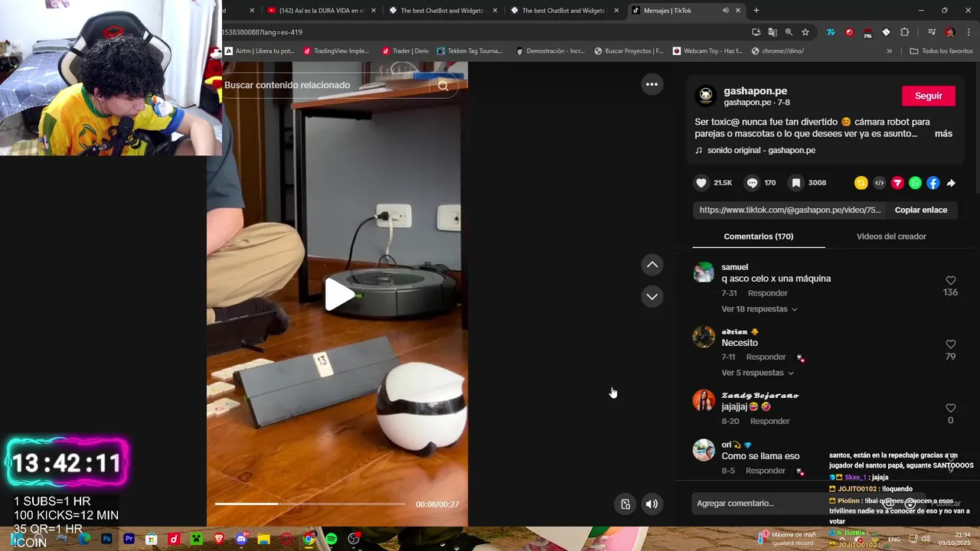The height and width of the screenshot is (551, 980).
Task: Open gashapon.pe profile name
Action: click(x=755, y=91)
